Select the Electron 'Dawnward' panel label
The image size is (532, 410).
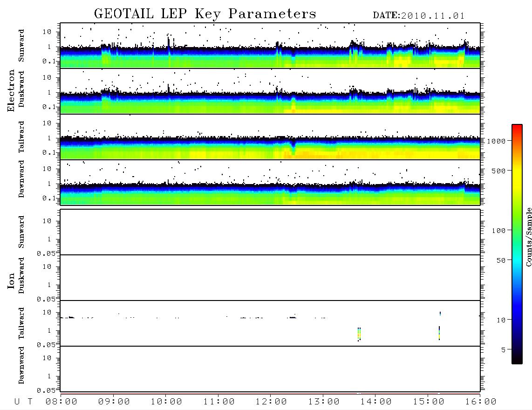[x=21, y=179]
